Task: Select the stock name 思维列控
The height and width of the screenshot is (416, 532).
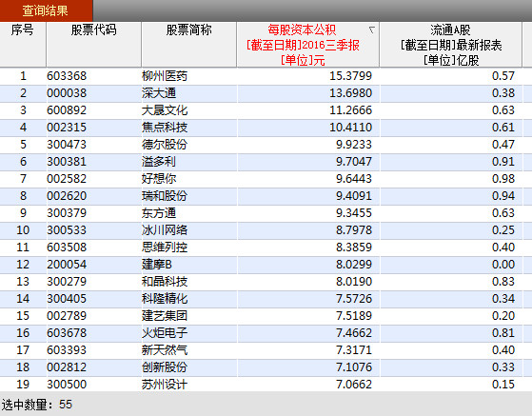Action: pyautogui.click(x=165, y=248)
